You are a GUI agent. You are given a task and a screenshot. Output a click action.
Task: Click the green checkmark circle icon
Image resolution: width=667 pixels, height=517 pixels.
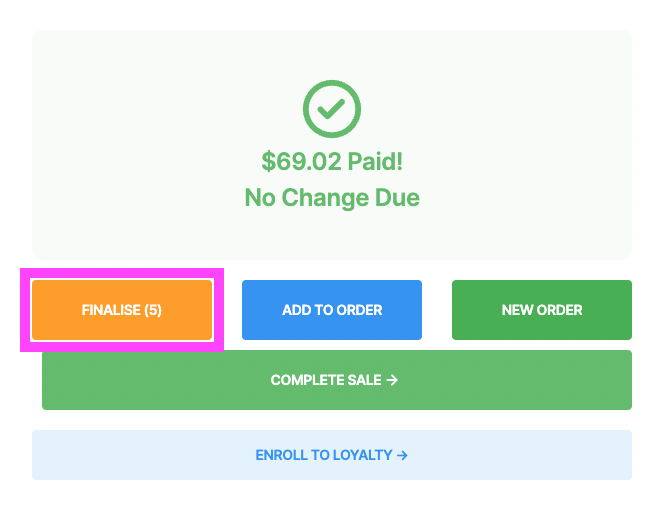[332, 109]
